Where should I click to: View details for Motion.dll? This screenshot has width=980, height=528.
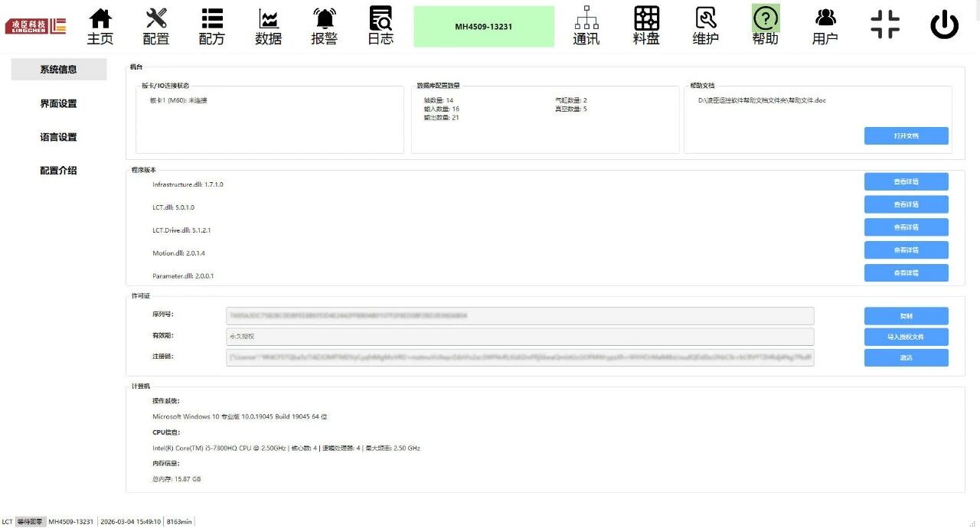tap(906, 250)
